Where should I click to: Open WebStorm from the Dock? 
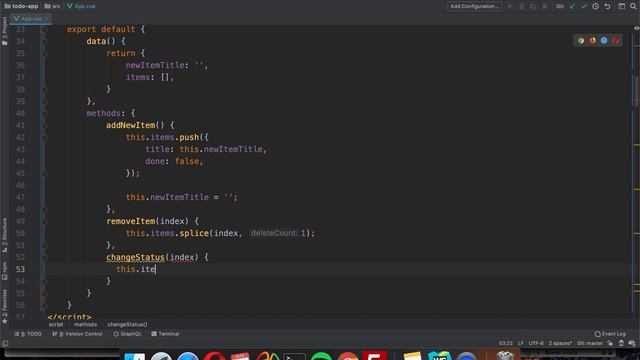(x=440, y=356)
